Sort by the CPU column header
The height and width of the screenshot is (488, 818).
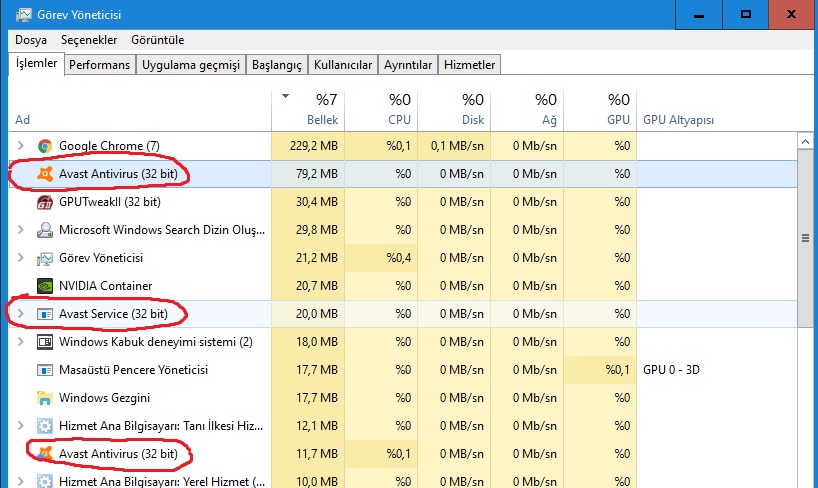pos(381,111)
